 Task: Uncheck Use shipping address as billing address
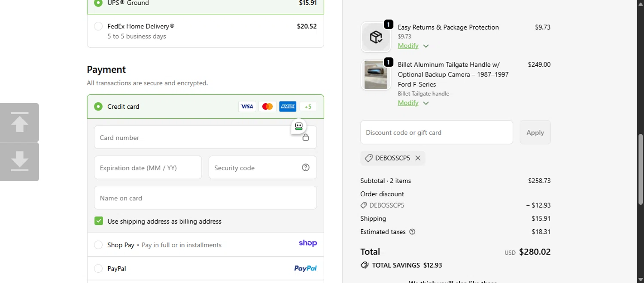tap(99, 221)
